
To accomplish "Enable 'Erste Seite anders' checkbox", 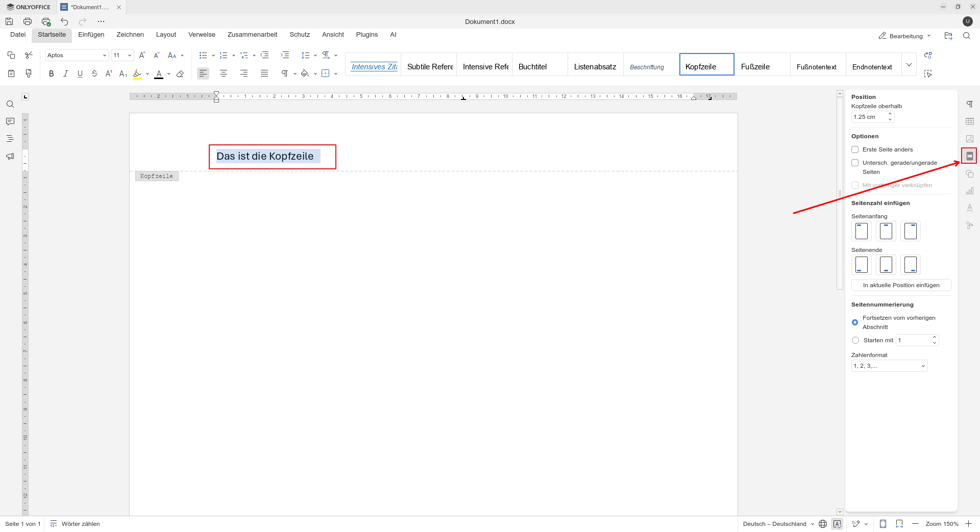I will [x=855, y=149].
